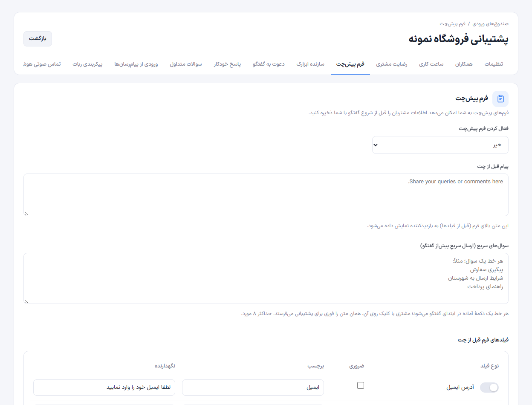The width and height of the screenshot is (532, 405).
Task: Grab the resize handle of the پیام قبل از چت textarea
Action: [x=26, y=213]
